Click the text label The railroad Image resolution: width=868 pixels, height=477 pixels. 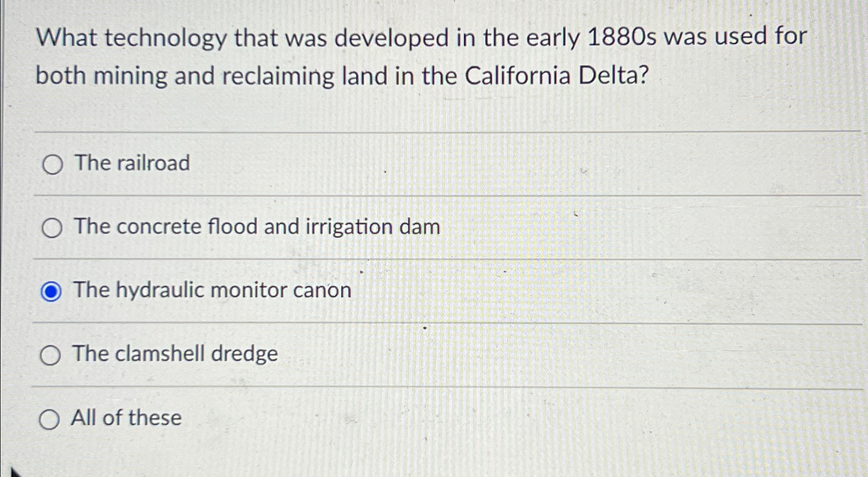point(132,163)
